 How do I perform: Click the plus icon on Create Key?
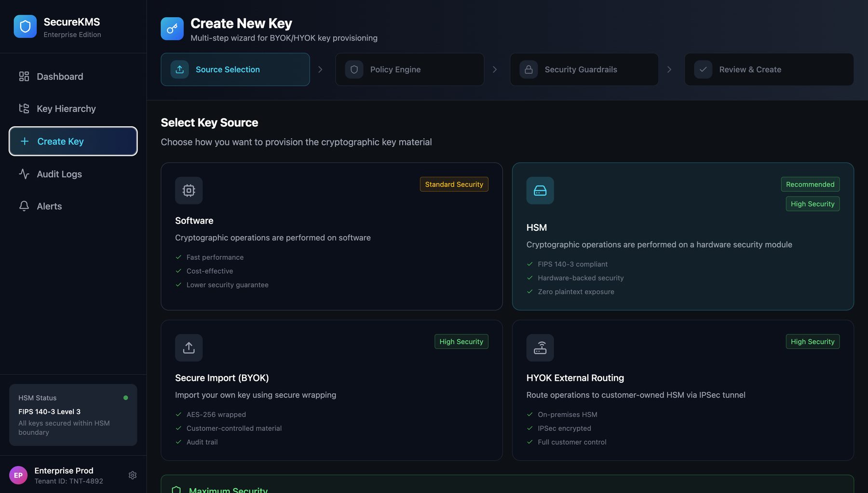25,141
